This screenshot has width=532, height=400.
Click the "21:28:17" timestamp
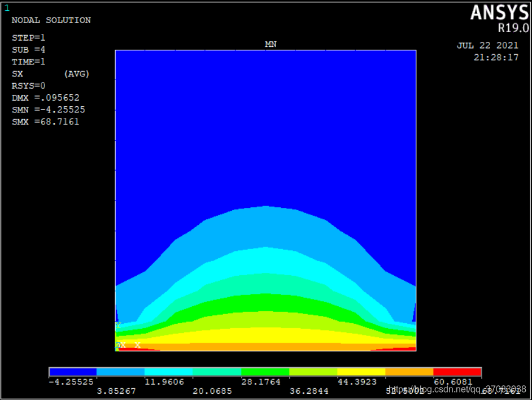496,58
